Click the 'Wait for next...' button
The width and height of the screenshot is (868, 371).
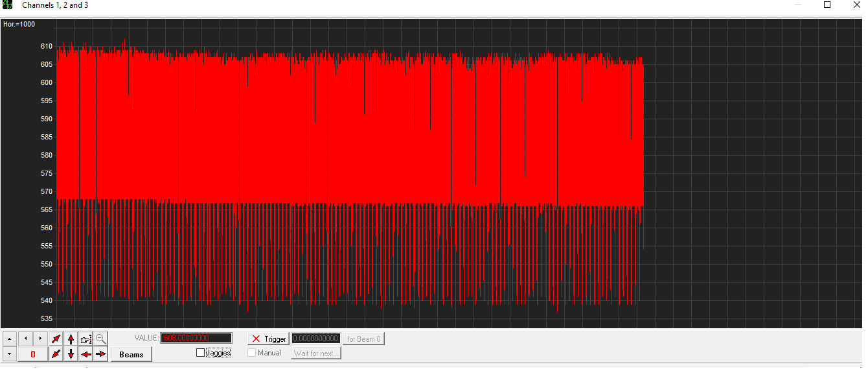pyautogui.click(x=316, y=353)
